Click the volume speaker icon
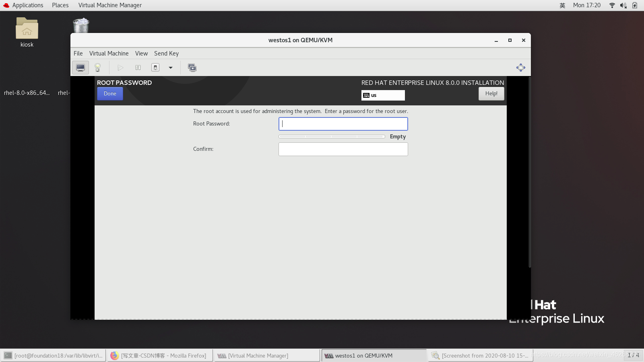 click(623, 5)
